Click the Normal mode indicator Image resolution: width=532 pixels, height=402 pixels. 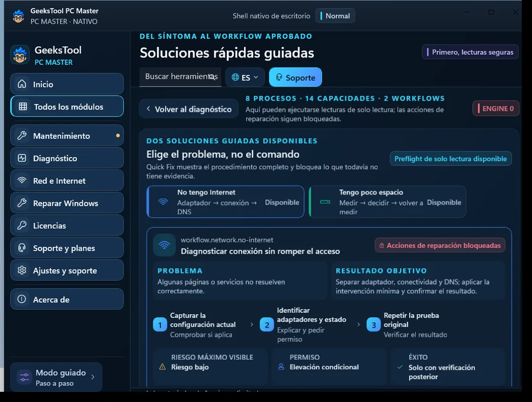point(335,16)
